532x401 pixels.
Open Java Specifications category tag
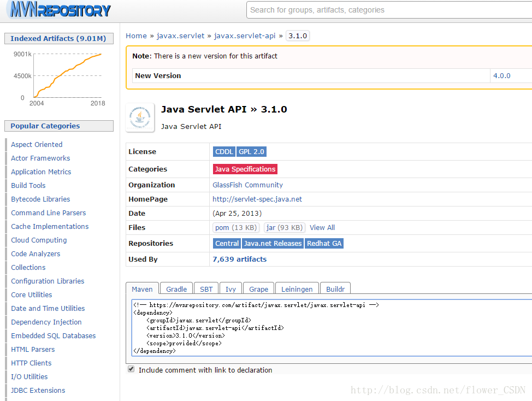[x=245, y=169]
